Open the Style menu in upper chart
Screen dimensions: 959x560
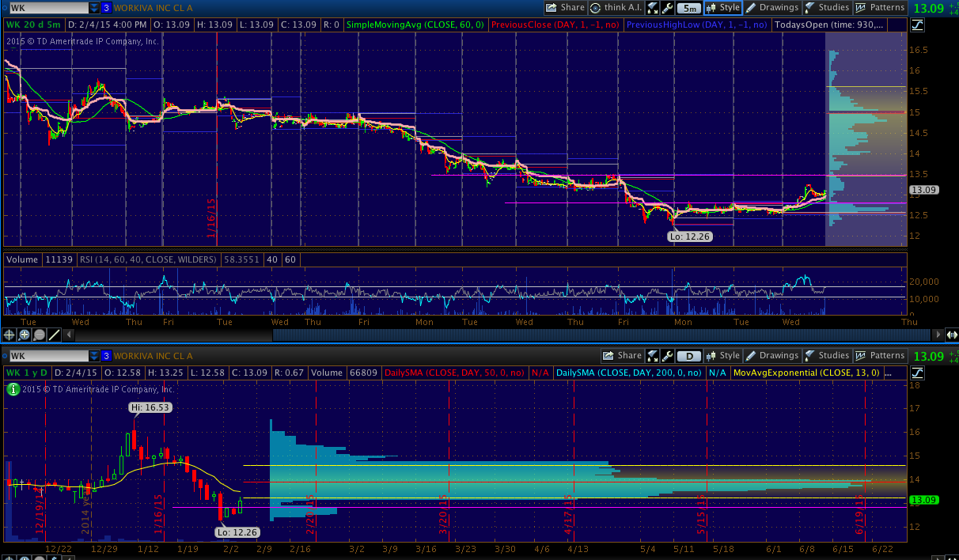point(722,8)
